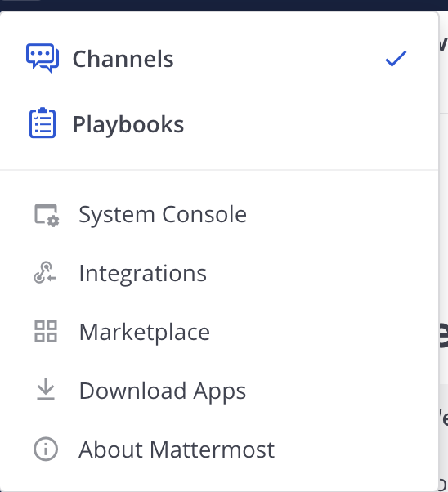
Task: Click the About Mattermost info circle icon
Action: tap(46, 449)
